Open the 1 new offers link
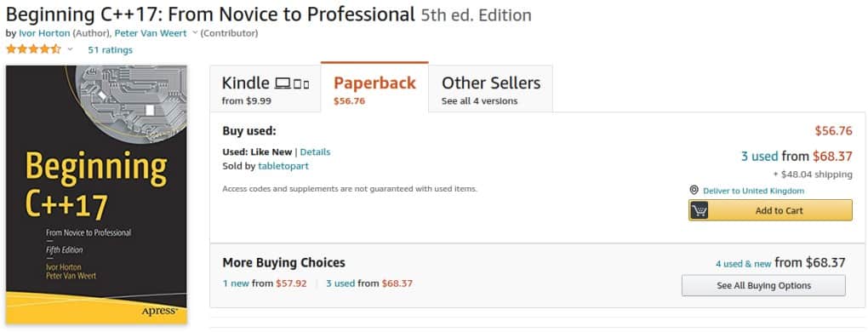The width and height of the screenshot is (868, 332). point(236,283)
